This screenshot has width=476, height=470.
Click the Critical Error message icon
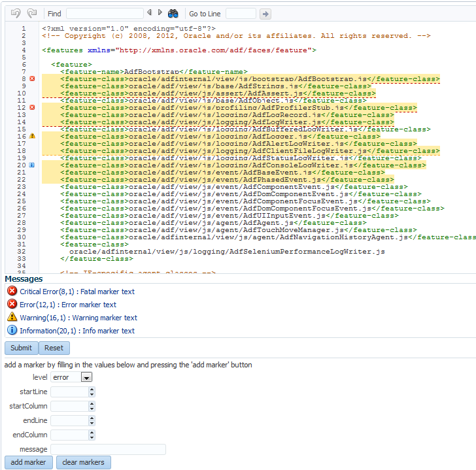[12, 291]
